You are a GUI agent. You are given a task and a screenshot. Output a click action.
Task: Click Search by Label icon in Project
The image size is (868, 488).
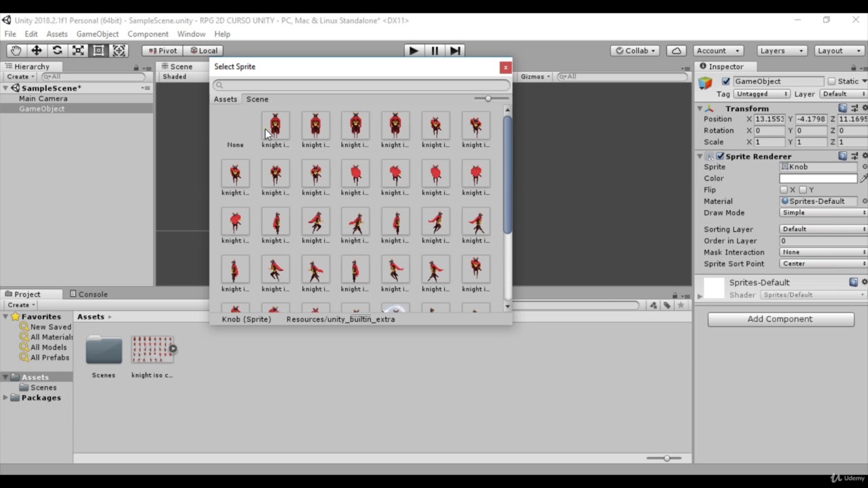coord(667,306)
